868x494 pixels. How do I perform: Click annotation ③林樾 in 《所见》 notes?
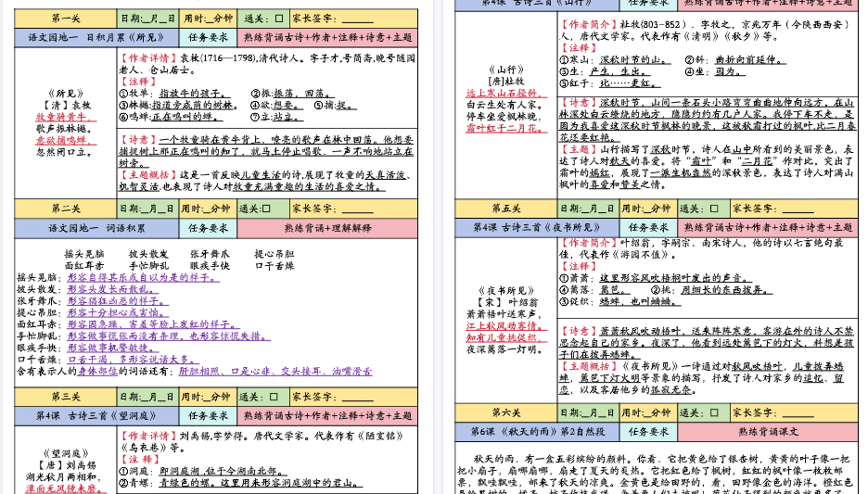[x=179, y=105]
